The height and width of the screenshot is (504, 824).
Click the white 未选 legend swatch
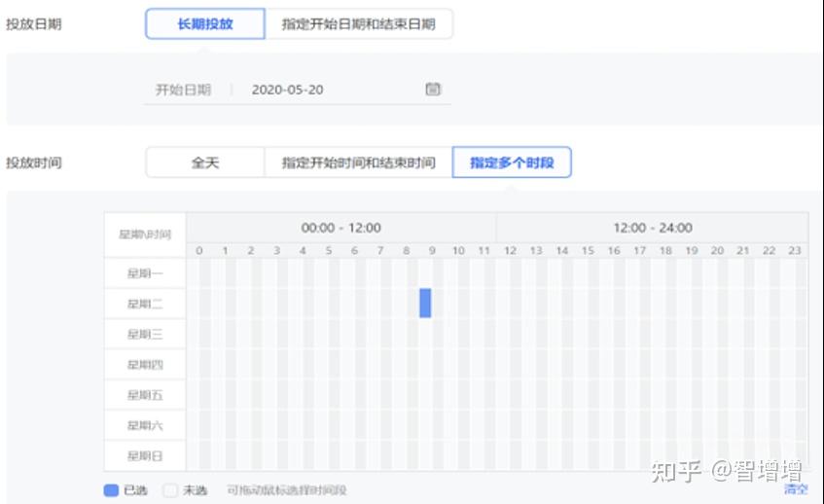(x=170, y=490)
